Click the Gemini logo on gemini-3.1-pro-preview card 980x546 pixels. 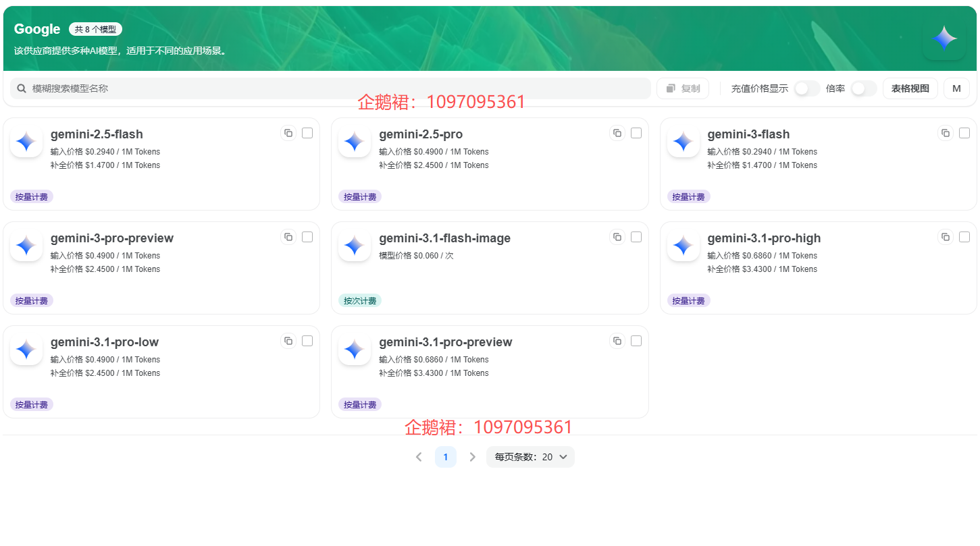click(355, 350)
